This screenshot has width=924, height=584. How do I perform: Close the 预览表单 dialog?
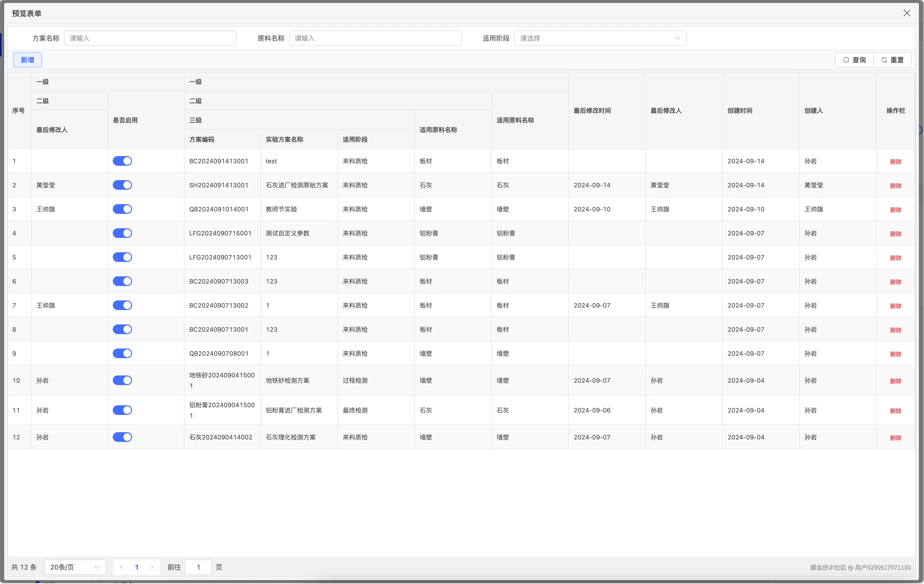906,13
